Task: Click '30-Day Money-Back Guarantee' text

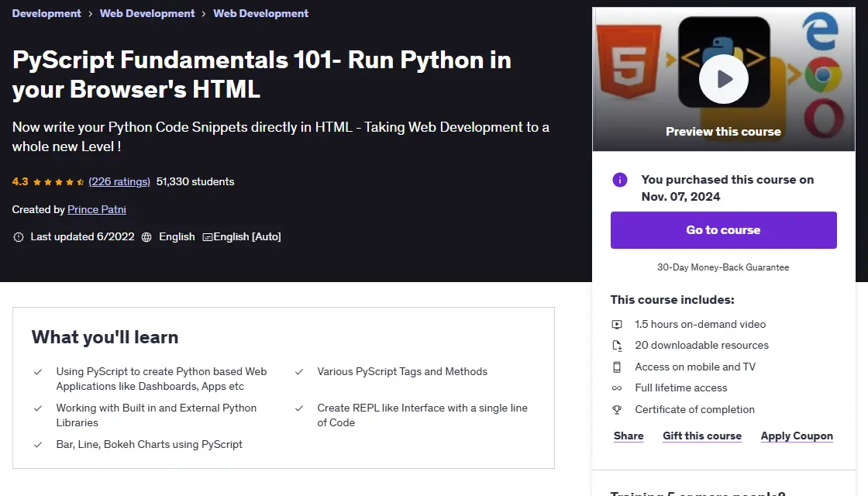Action: [x=723, y=267]
